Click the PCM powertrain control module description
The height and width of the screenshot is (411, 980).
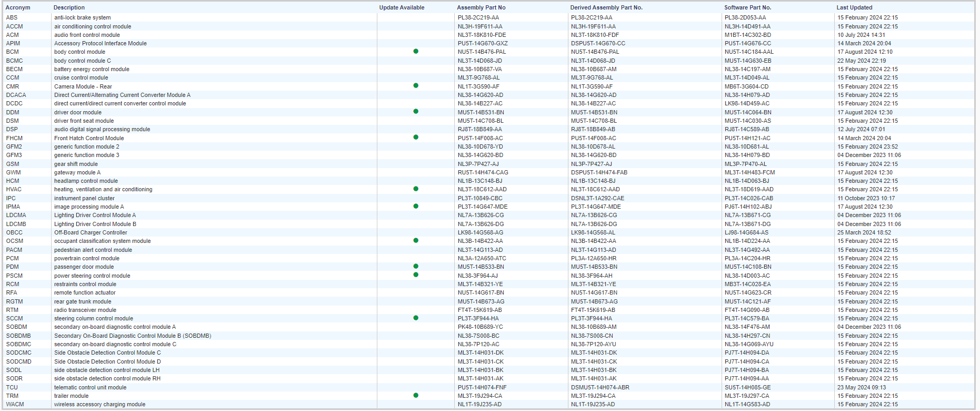[86, 258]
